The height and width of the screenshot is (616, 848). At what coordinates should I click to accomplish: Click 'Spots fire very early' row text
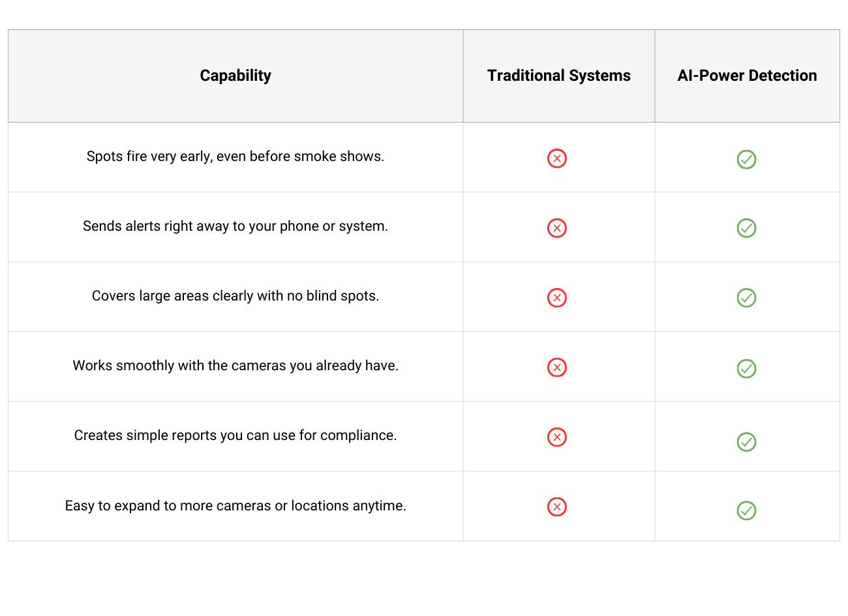coord(235,156)
